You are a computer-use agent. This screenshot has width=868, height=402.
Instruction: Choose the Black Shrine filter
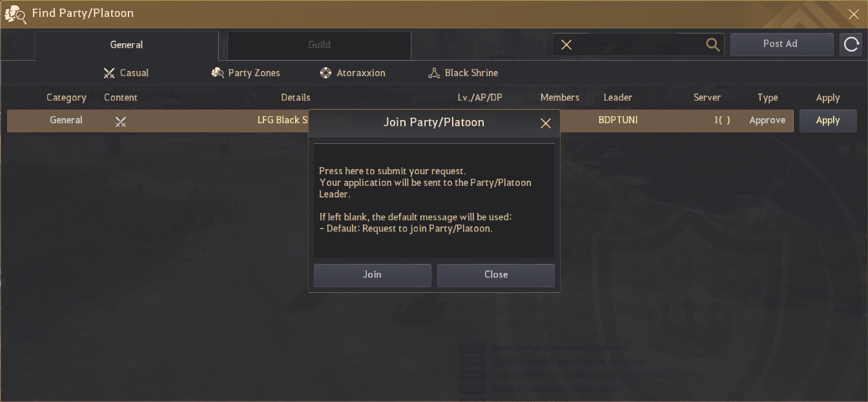click(x=462, y=73)
